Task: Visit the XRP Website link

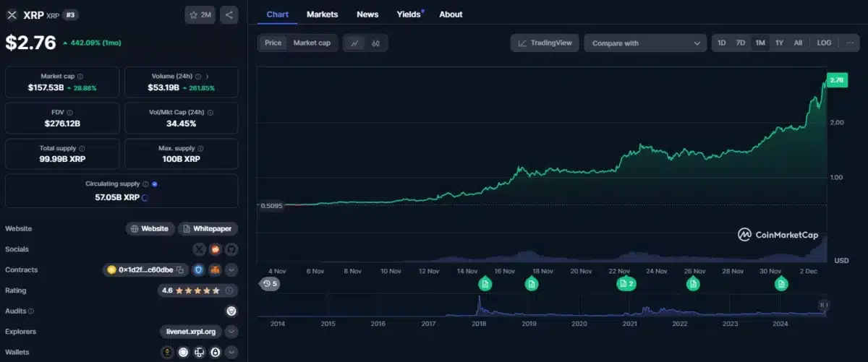Action: [150, 228]
